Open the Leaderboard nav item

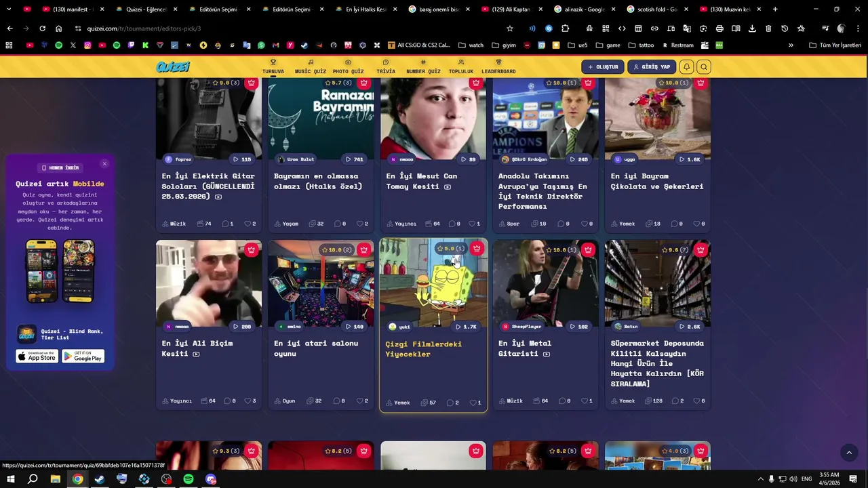tap(498, 66)
